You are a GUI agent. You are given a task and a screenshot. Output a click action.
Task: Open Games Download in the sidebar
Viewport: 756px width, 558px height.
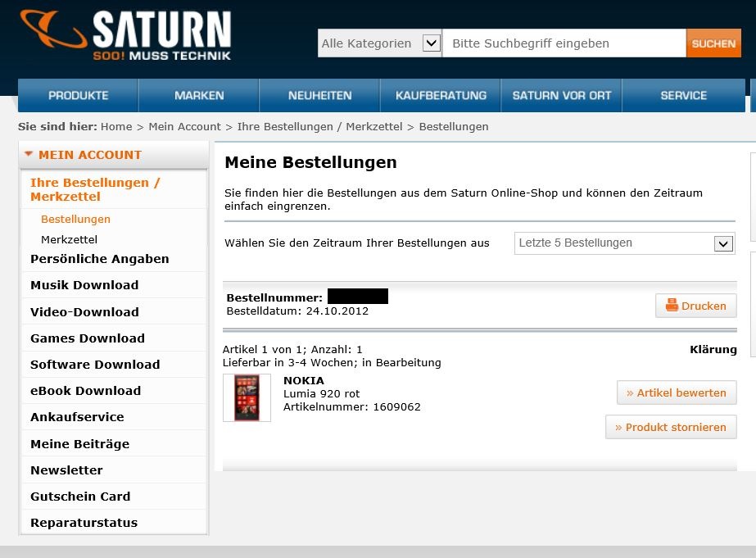pyautogui.click(x=88, y=338)
